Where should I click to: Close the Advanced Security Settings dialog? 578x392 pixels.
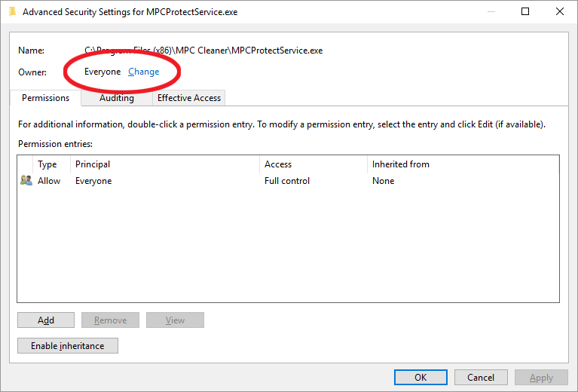[x=560, y=11]
